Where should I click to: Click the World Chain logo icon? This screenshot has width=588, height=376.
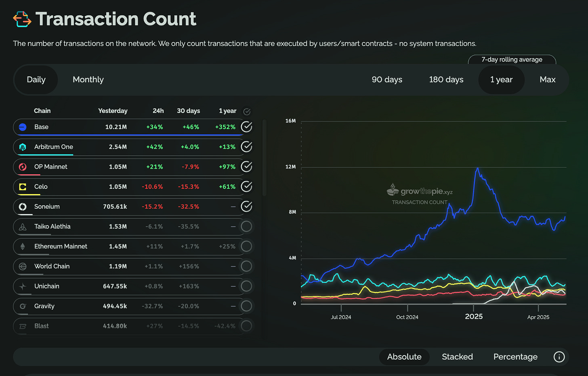tap(23, 266)
